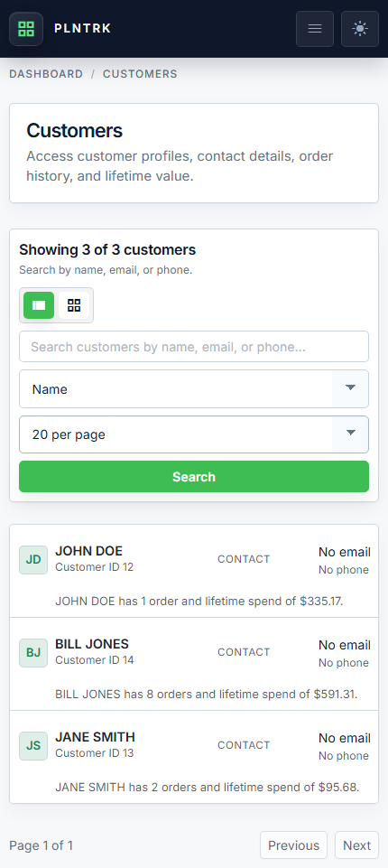
Task: Click the JD avatar for John Doe
Action: 33,560
